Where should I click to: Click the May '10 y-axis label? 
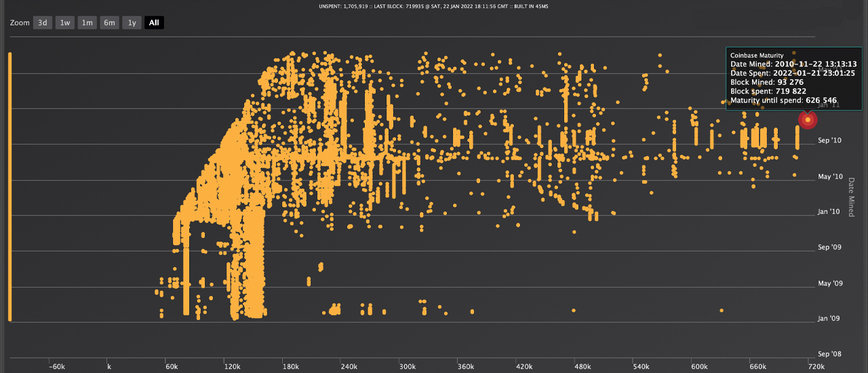830,176
